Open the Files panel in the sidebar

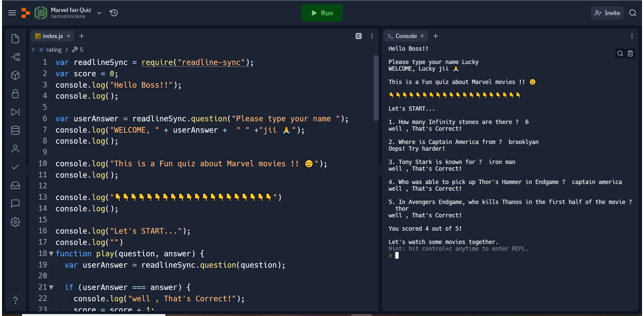tap(15, 39)
